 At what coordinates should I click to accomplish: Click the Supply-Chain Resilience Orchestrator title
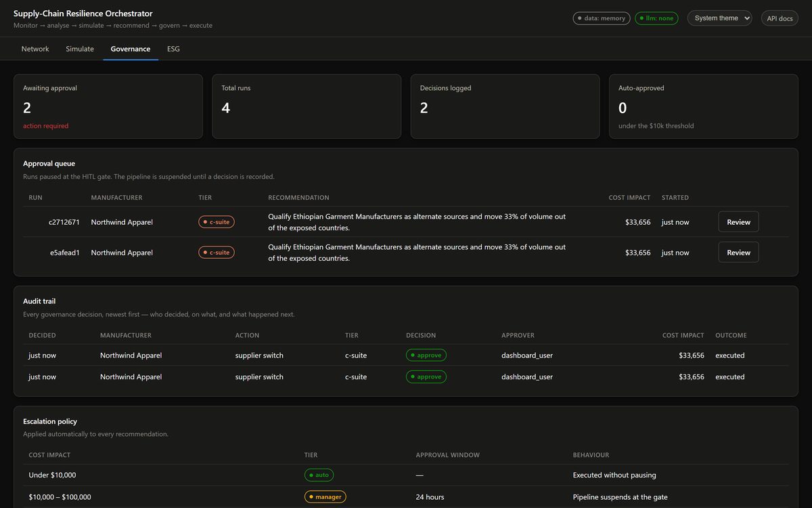(x=83, y=14)
